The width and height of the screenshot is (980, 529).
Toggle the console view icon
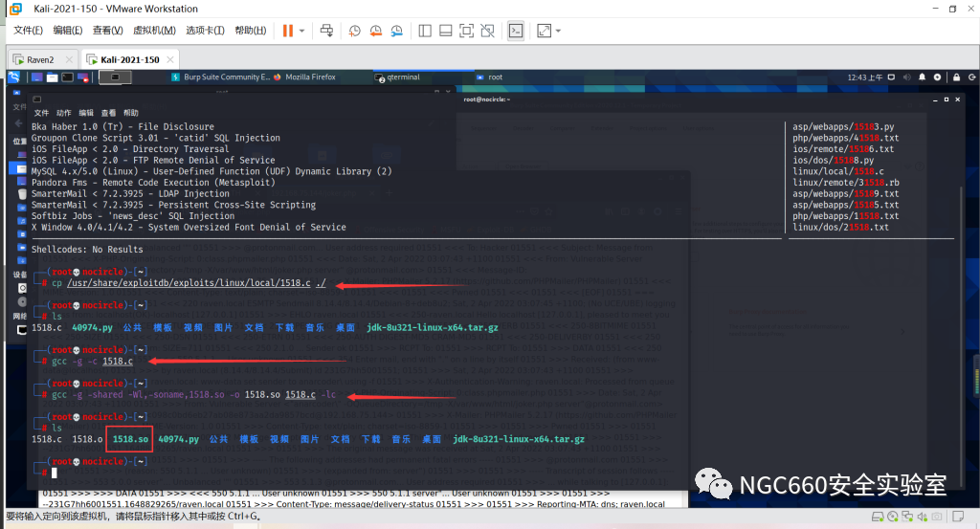[516, 31]
